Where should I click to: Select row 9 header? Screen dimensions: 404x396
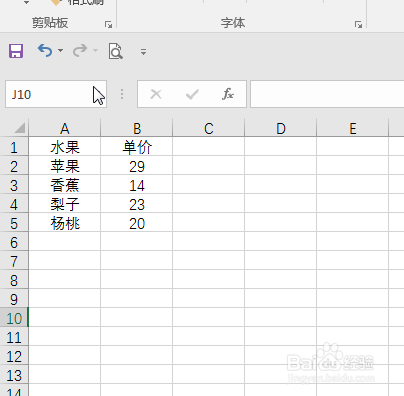[14, 299]
